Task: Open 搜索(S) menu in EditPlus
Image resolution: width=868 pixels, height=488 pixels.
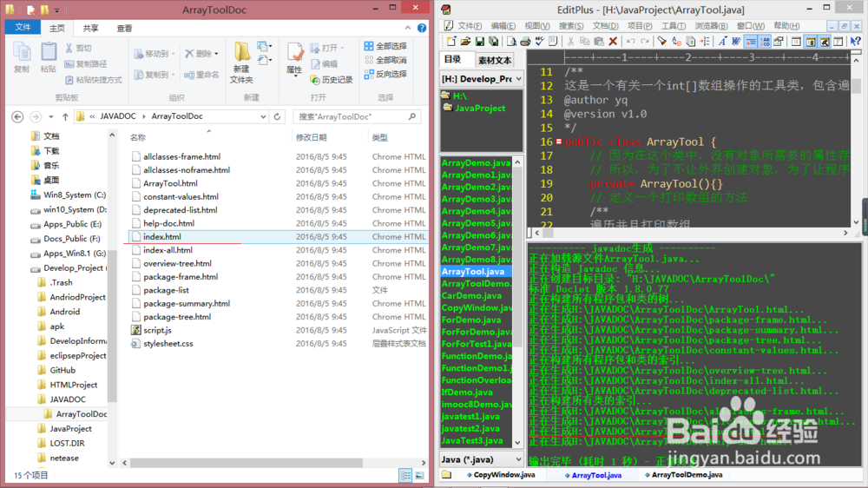Action: pos(571,26)
